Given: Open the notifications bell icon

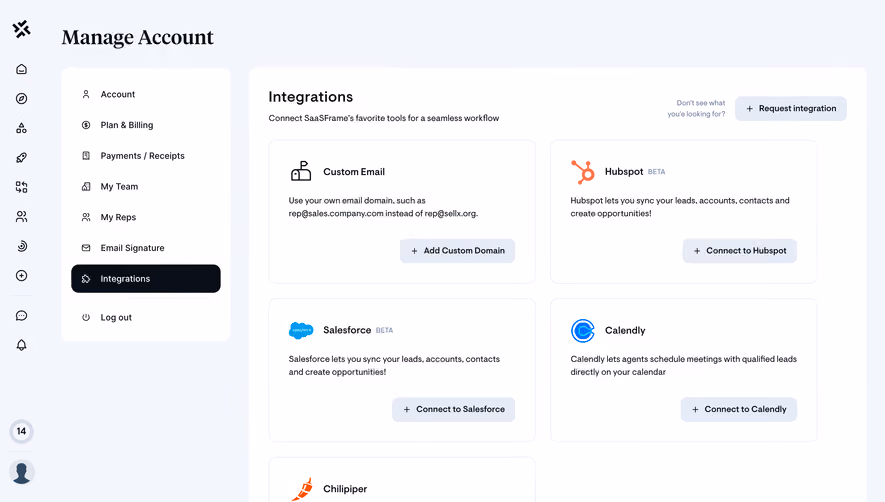Looking at the screenshot, I should click(21, 345).
